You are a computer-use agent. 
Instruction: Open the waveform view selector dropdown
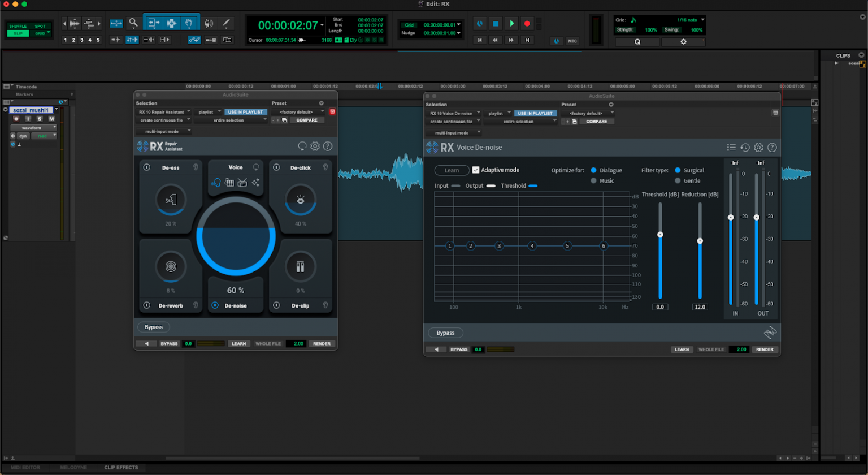tap(35, 128)
